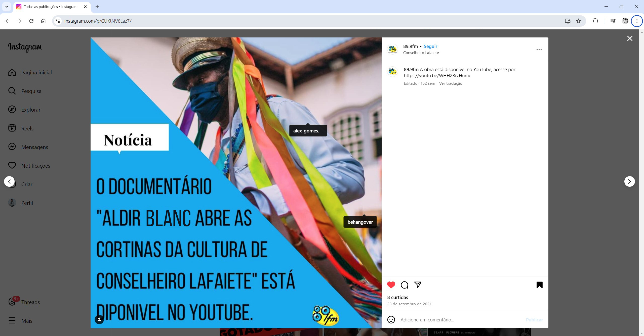Click 89.9fm avatar beside caption
This screenshot has width=644, height=336.
click(392, 72)
